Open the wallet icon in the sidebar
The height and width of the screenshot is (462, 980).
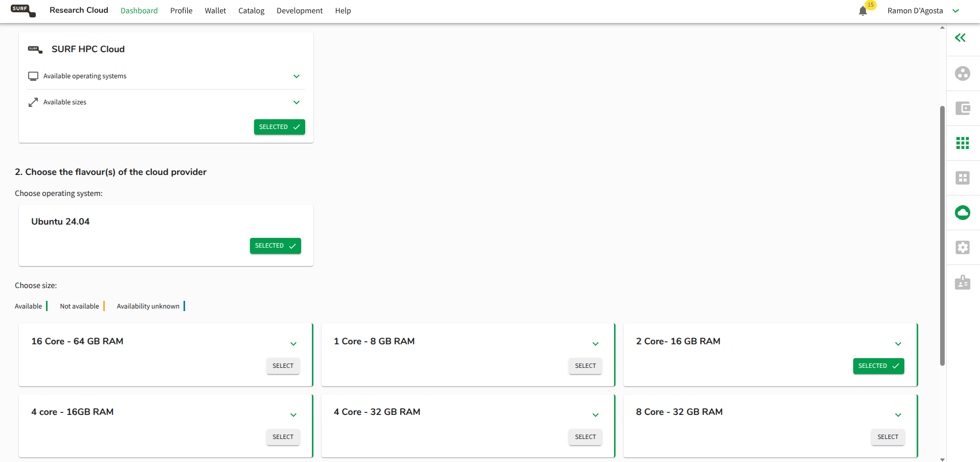point(963,108)
